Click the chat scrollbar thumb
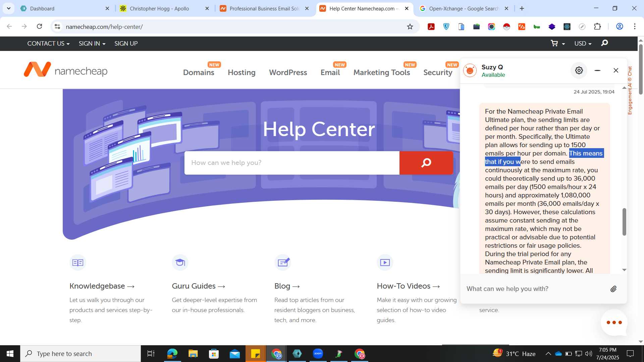The width and height of the screenshot is (644, 362). click(624, 222)
